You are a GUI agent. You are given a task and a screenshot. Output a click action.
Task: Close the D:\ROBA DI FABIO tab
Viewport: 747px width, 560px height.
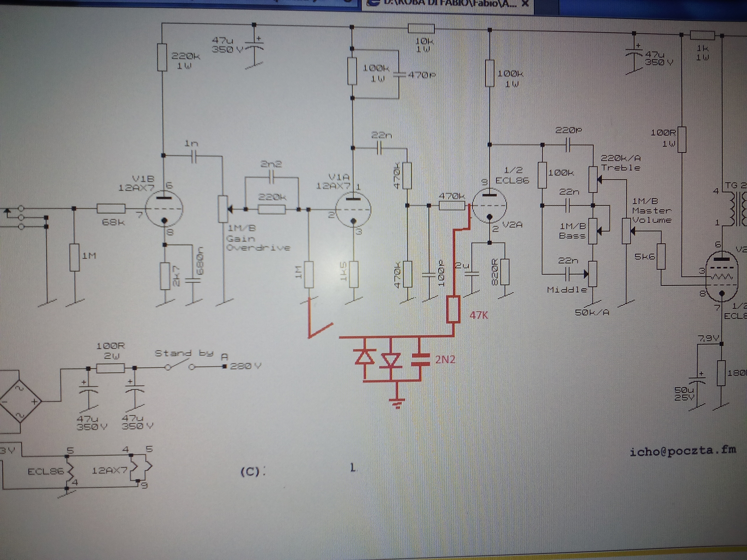[525, 3]
